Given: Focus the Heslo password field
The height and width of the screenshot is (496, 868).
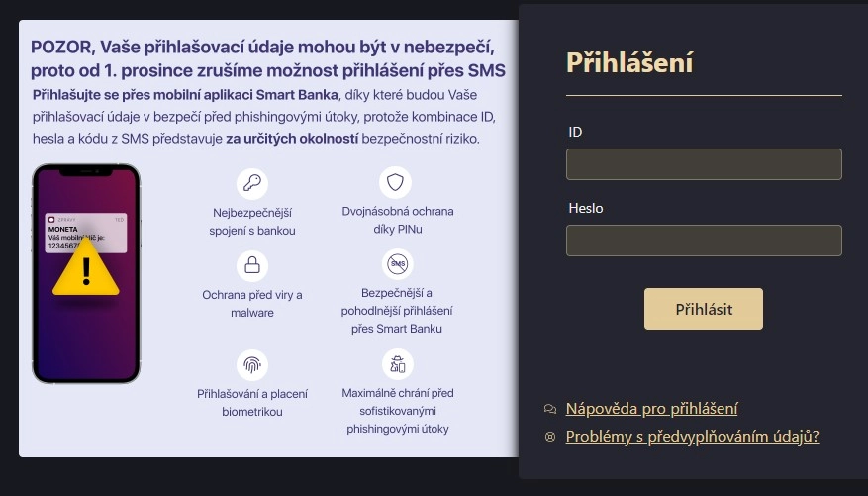Looking at the screenshot, I should click(704, 241).
